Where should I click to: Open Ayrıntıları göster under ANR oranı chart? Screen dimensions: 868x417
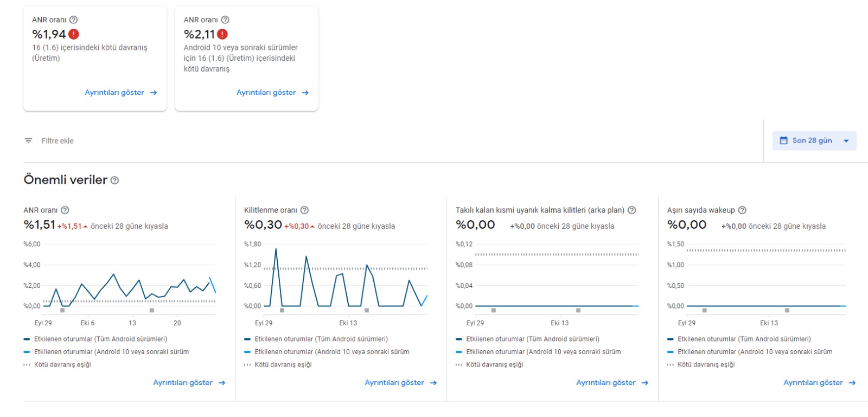(x=189, y=383)
